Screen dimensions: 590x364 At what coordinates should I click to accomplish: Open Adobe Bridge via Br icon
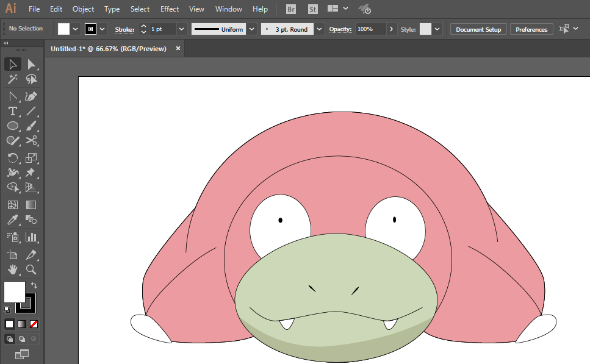coord(292,9)
